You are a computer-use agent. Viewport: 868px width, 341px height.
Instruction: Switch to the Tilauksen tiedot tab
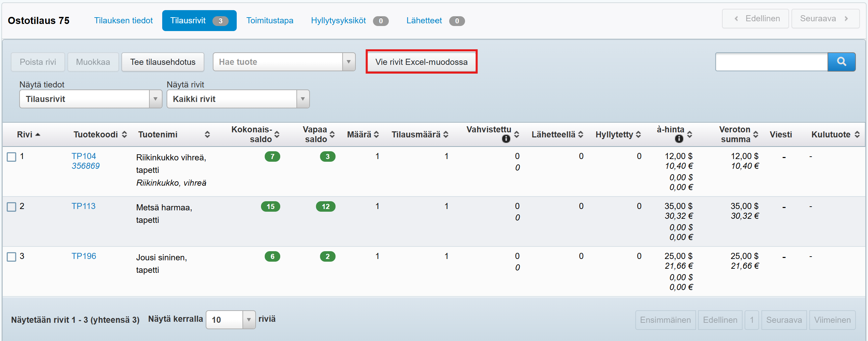(123, 21)
